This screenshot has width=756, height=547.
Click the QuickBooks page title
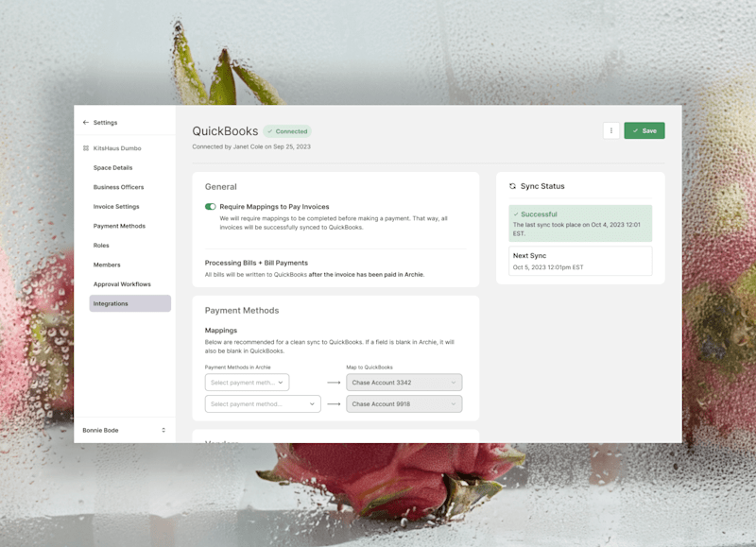225,131
